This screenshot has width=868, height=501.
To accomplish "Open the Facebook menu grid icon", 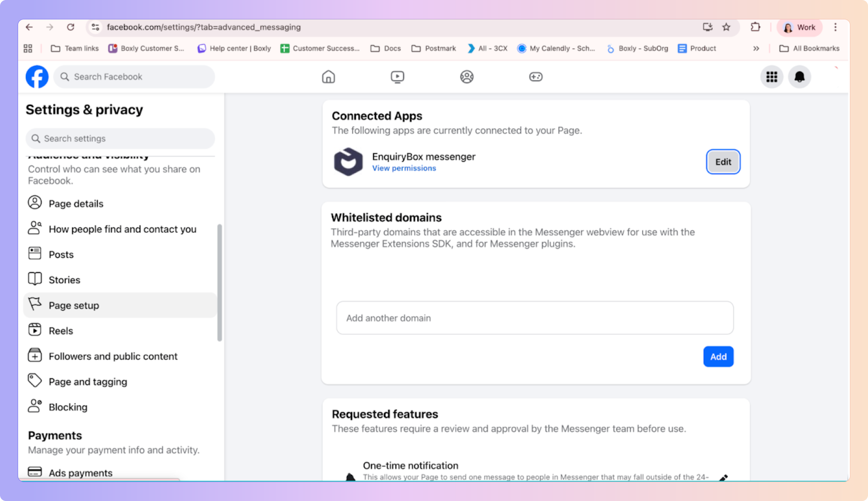I will click(772, 77).
